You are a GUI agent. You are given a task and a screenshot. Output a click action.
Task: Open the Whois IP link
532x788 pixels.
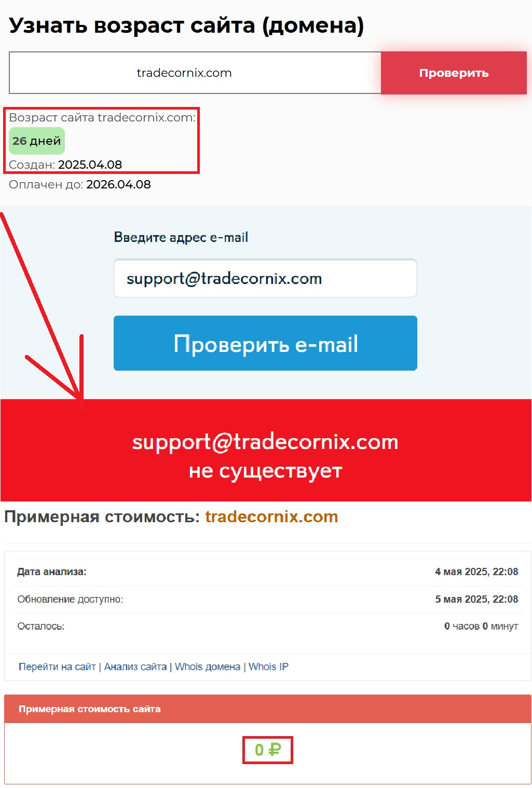[x=268, y=667]
